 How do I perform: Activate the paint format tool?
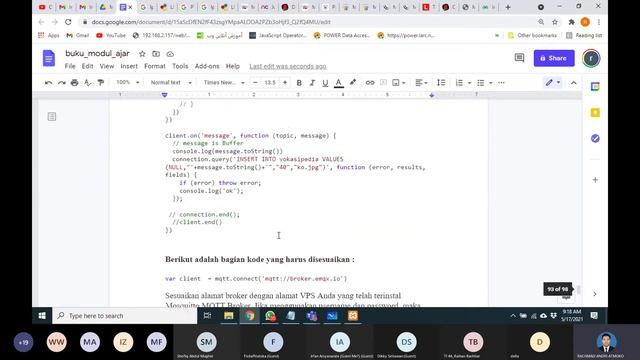pyautogui.click(x=100, y=83)
